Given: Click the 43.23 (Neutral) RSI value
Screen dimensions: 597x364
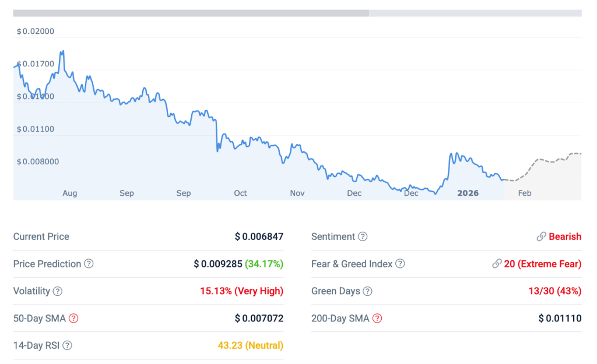Looking at the screenshot, I should [250, 345].
